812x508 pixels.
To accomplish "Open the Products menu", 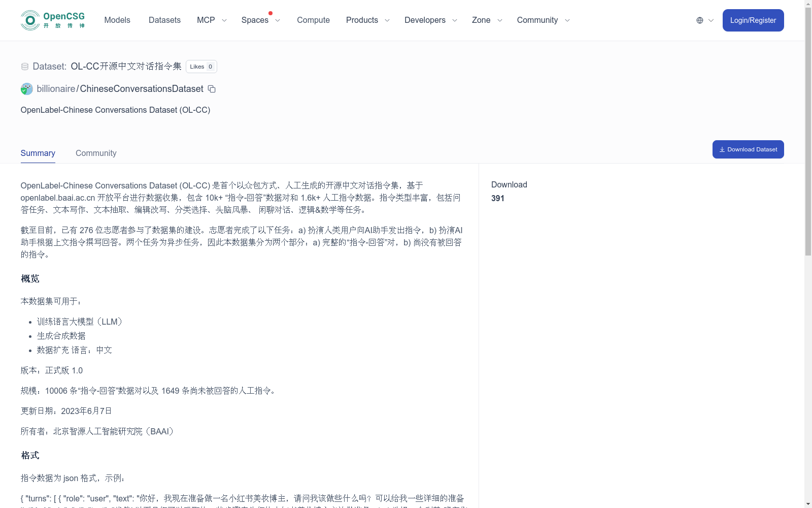I will click(x=362, y=20).
